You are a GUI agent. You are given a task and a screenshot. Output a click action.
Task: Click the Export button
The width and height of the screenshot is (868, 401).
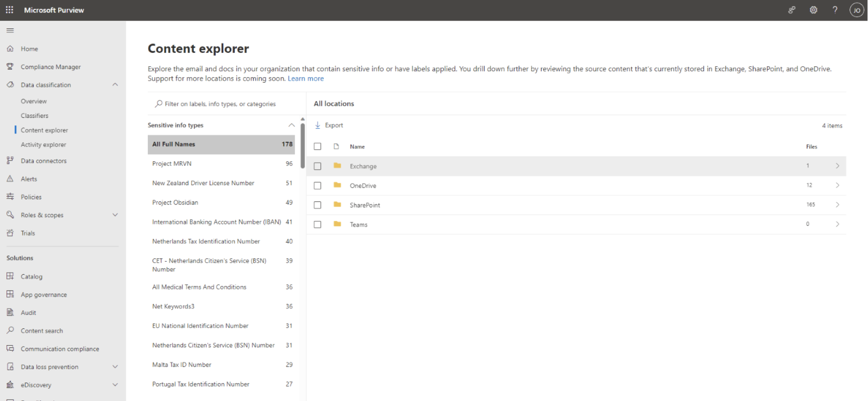[329, 125]
